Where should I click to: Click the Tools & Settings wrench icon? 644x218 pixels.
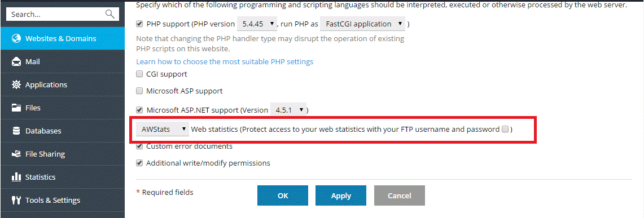pos(16,201)
